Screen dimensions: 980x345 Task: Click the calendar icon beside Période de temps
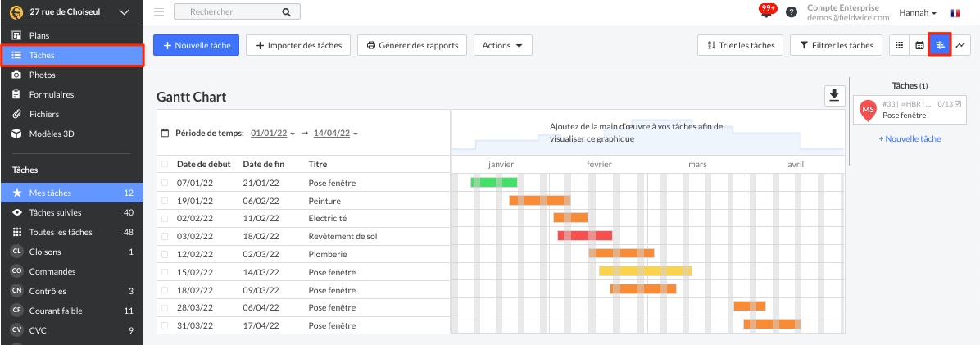[x=165, y=133]
